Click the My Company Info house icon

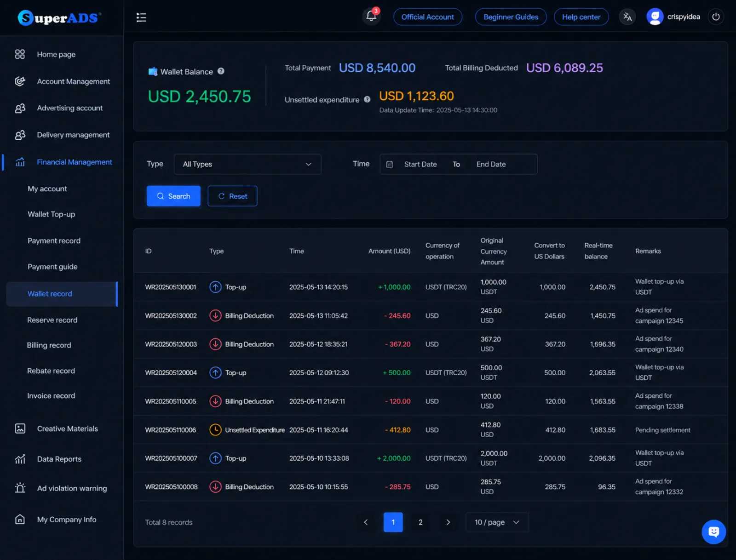20,520
